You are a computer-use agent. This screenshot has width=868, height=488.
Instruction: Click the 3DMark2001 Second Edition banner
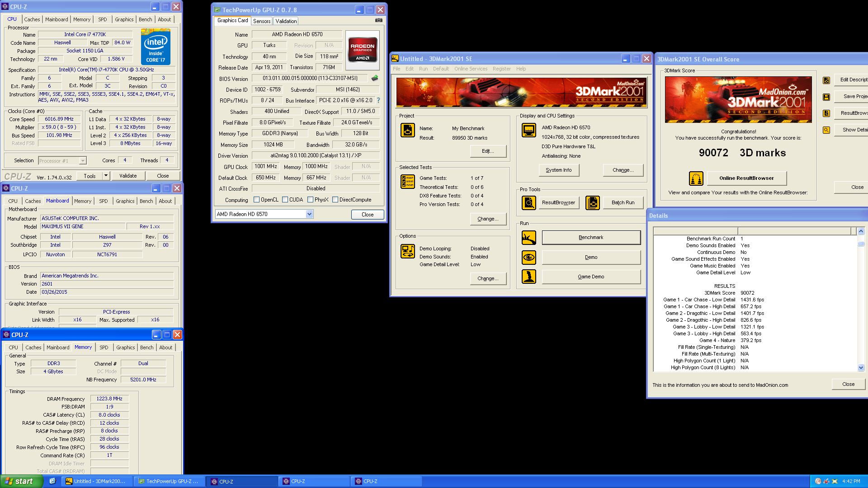click(x=521, y=93)
